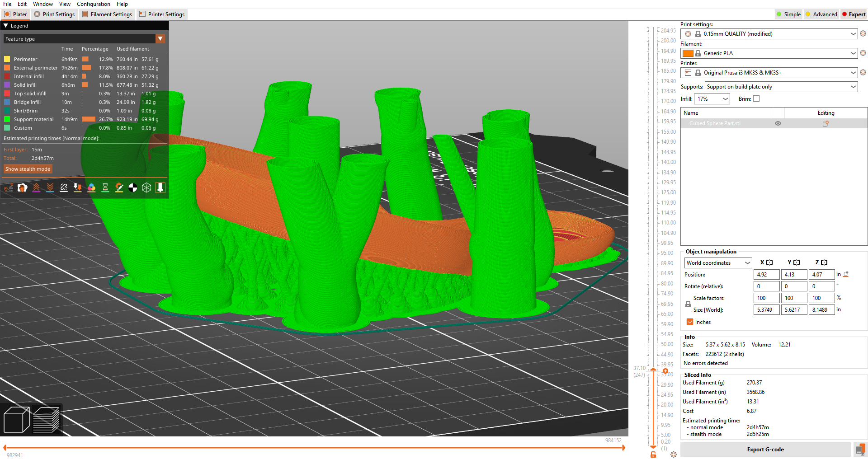Image resolution: width=868 pixels, height=459 pixels.
Task: Click the layer slider lock icon
Action: (653, 454)
